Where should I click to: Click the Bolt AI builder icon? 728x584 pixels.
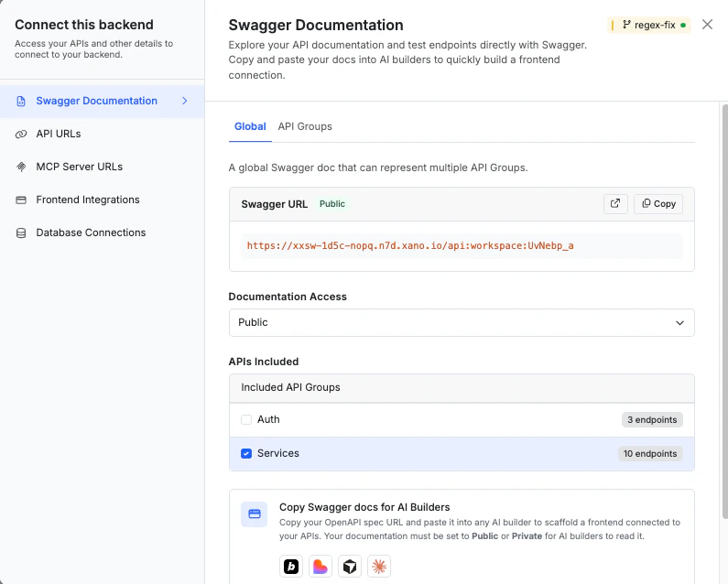coord(291,567)
